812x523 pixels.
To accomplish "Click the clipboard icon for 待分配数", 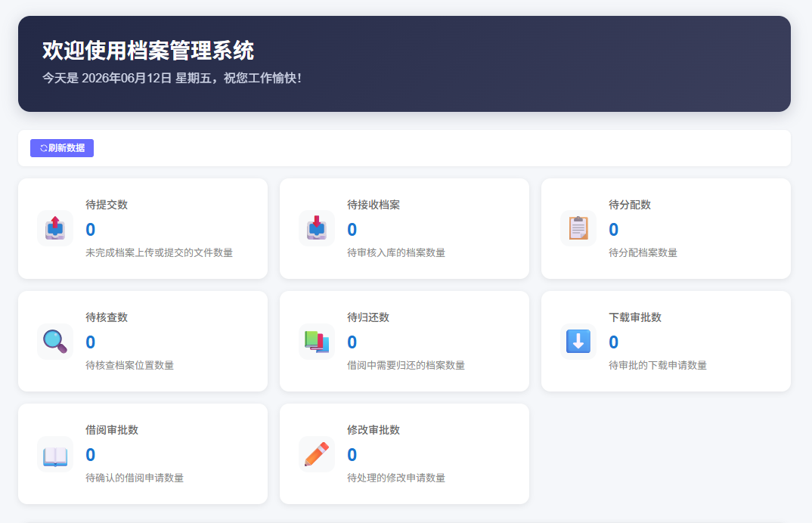I will [578, 228].
